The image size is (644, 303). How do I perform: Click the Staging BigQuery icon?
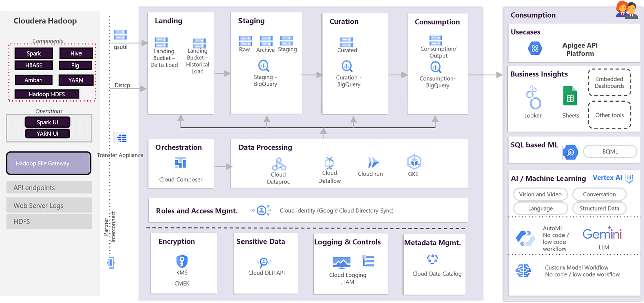coord(265,66)
